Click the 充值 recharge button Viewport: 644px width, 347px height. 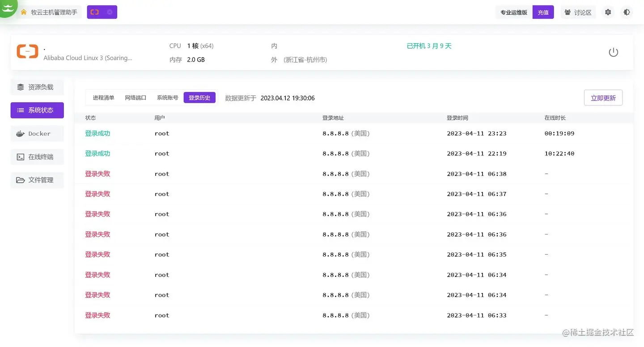click(x=543, y=12)
